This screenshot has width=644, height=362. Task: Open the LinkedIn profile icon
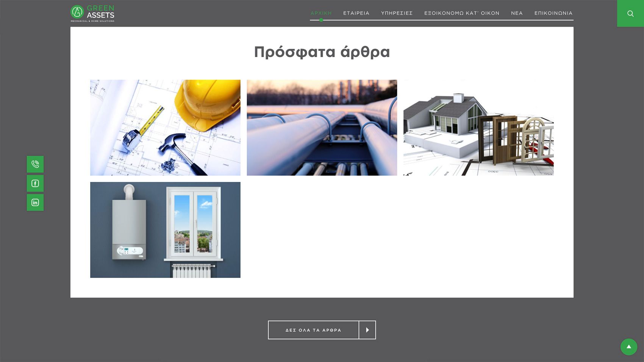point(35,203)
